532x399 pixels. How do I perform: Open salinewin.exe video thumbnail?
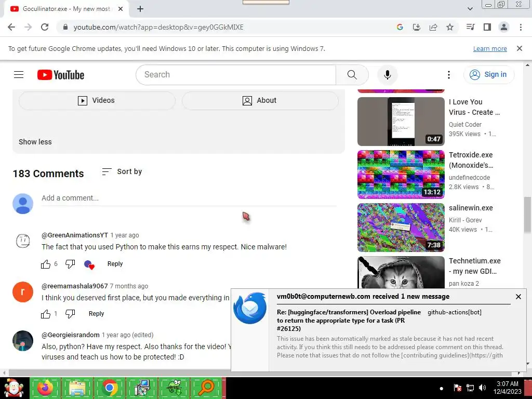click(401, 228)
